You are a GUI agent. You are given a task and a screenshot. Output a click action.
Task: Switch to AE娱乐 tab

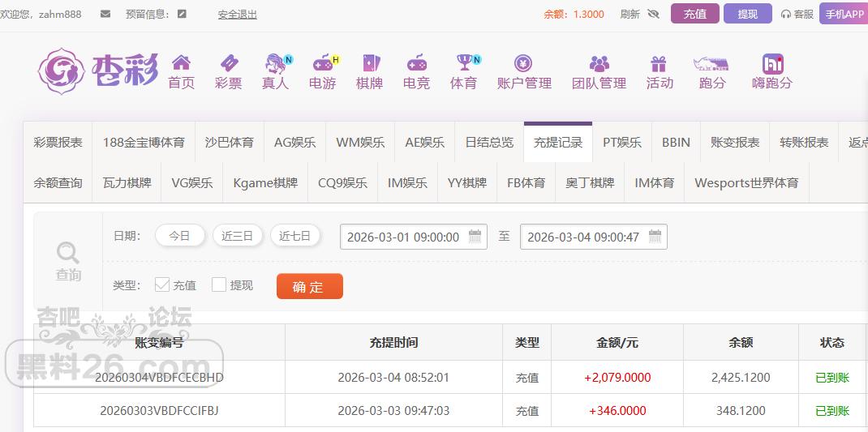(424, 142)
